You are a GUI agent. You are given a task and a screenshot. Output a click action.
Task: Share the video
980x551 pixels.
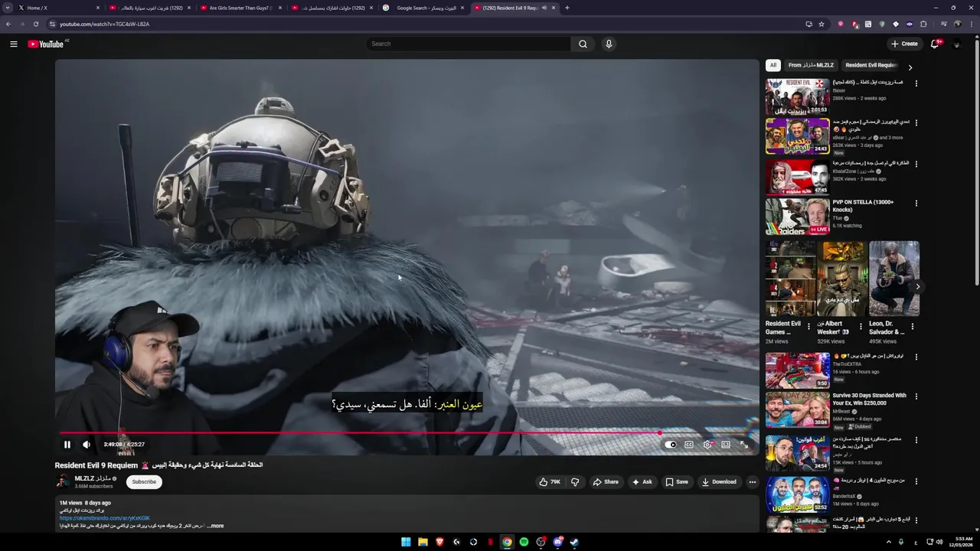[606, 482]
